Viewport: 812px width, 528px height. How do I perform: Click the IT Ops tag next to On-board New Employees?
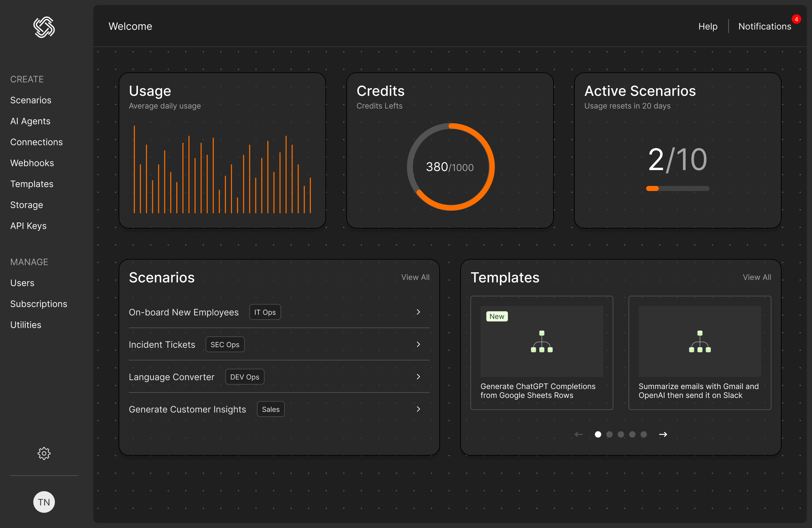pos(265,312)
